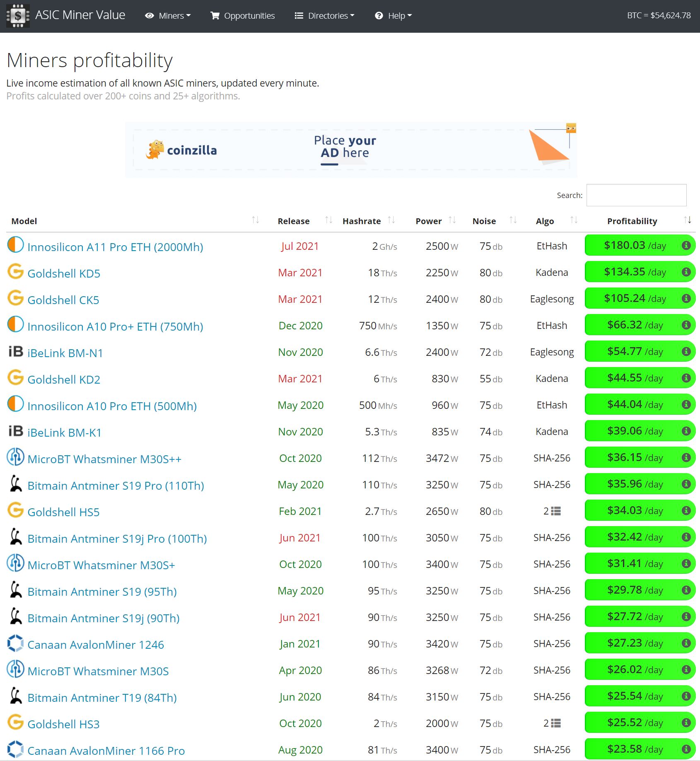The image size is (700, 761).
Task: Expand the Directories dropdown menu
Action: click(325, 16)
